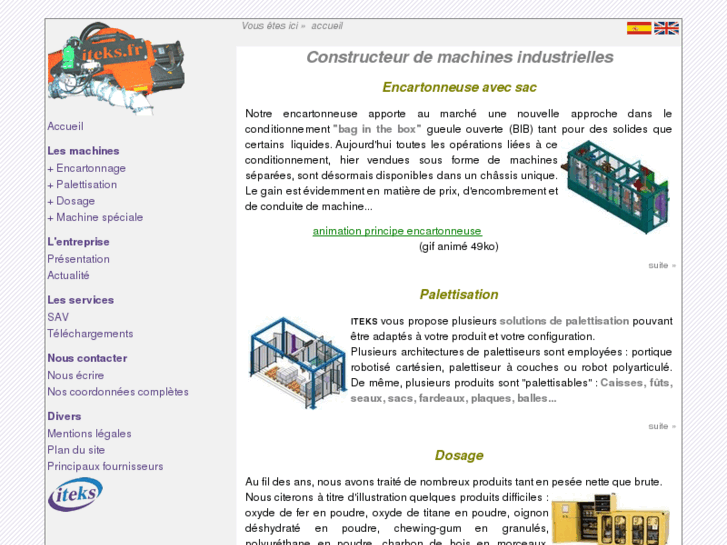Switch site to Spanish via flag icon
This screenshot has width=727, height=545.
click(x=639, y=28)
